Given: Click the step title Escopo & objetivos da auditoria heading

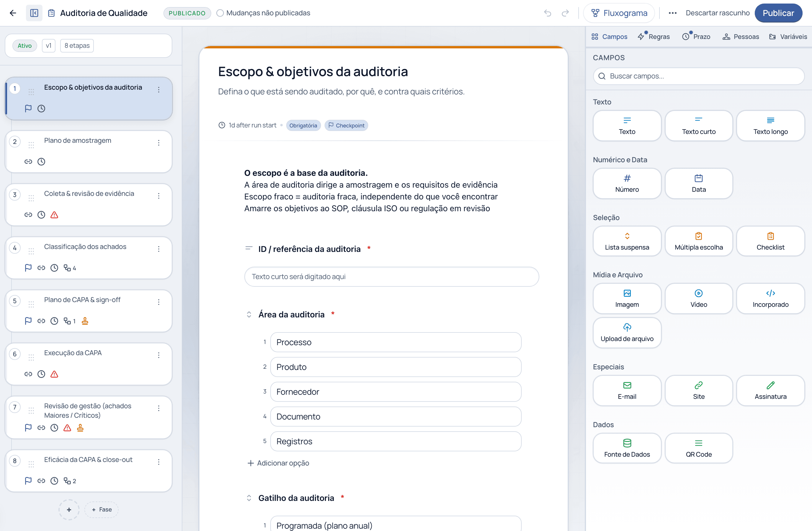Looking at the screenshot, I should [313, 72].
